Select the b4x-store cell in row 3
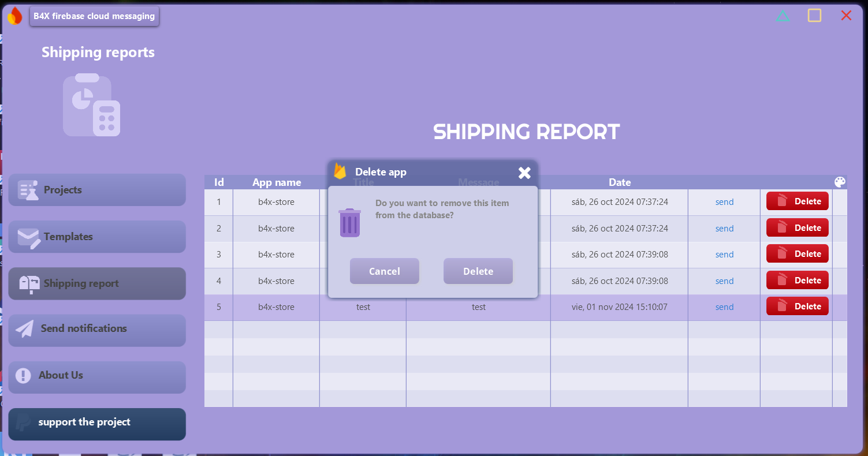Image resolution: width=868 pixels, height=456 pixels. click(277, 255)
